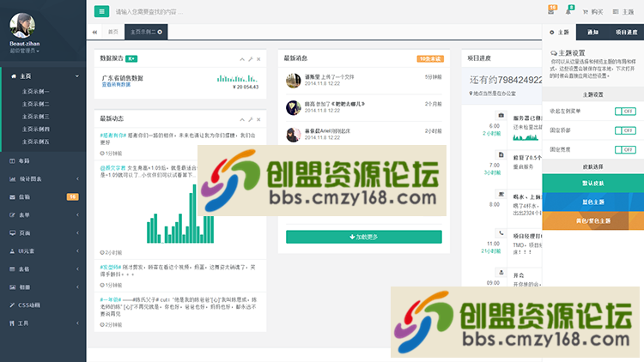
Task: Open the notification bell with badge 8
Action: 568,10
